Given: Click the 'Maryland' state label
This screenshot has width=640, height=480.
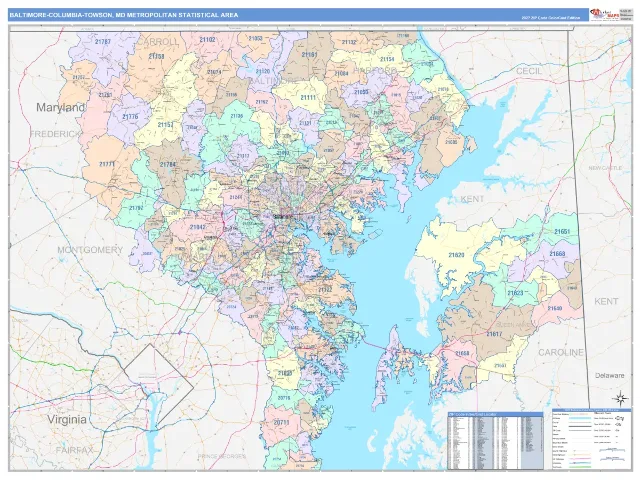Looking at the screenshot, I should [x=61, y=107].
